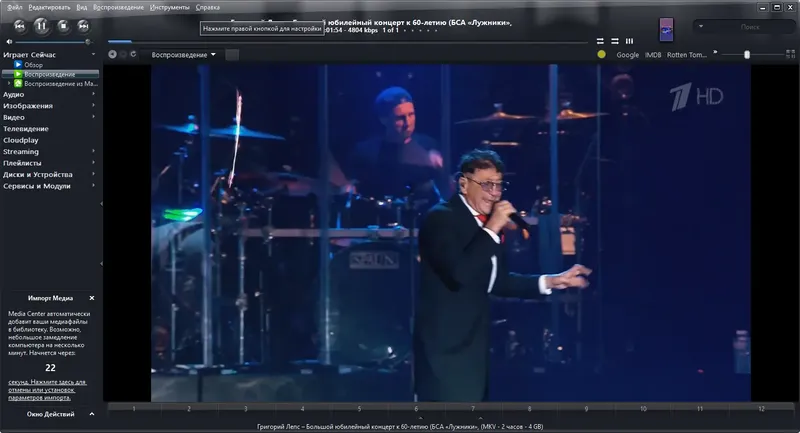This screenshot has height=433, width=800.
Task: Click the Поиск search field
Action: (749, 27)
